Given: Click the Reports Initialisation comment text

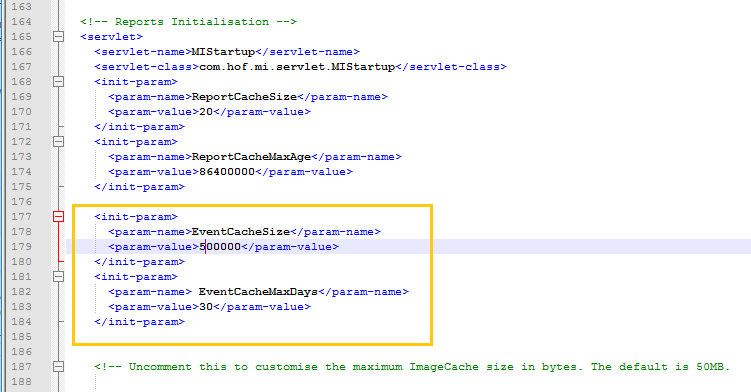Looking at the screenshot, I should 188,22.
